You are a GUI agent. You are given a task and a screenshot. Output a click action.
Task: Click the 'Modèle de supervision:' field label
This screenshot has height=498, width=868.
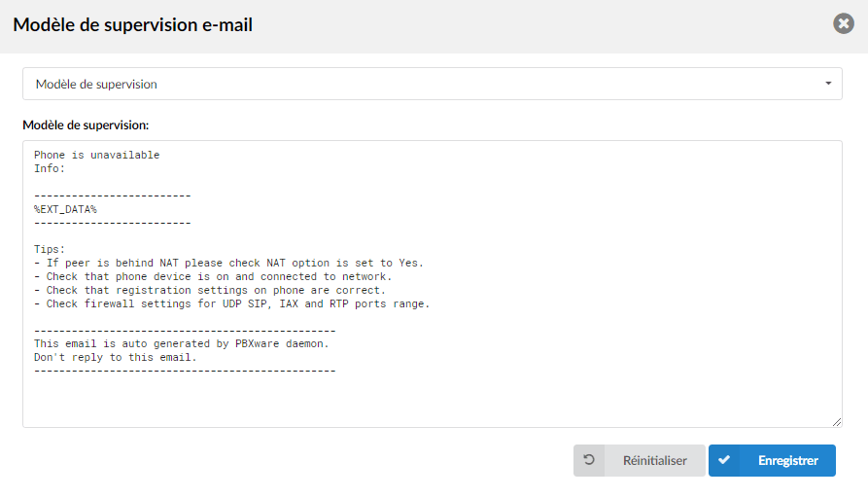click(86, 125)
